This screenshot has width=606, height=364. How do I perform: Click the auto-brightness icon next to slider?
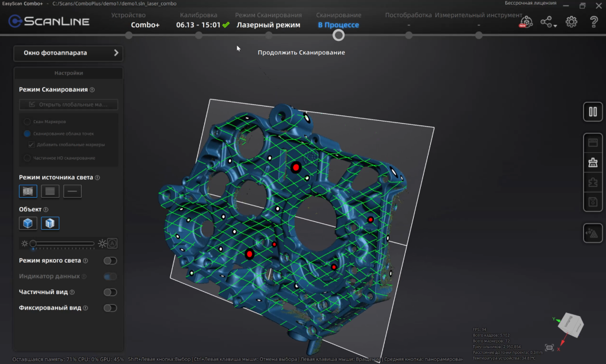pos(112,243)
